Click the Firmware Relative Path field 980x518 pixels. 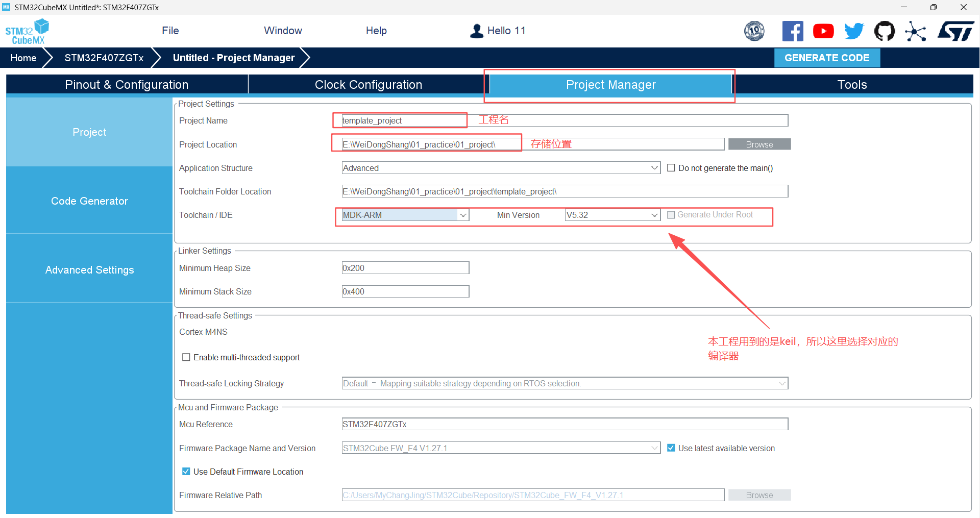533,495
